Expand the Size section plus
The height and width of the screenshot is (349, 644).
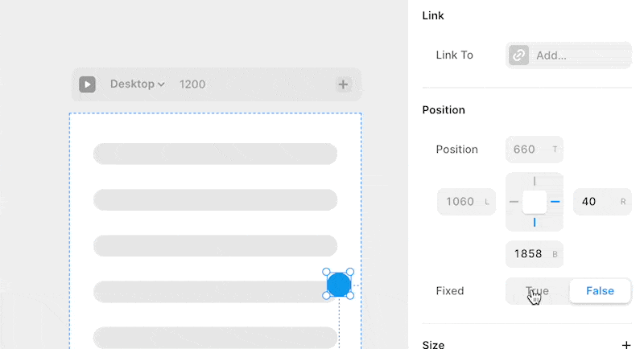[626, 345]
